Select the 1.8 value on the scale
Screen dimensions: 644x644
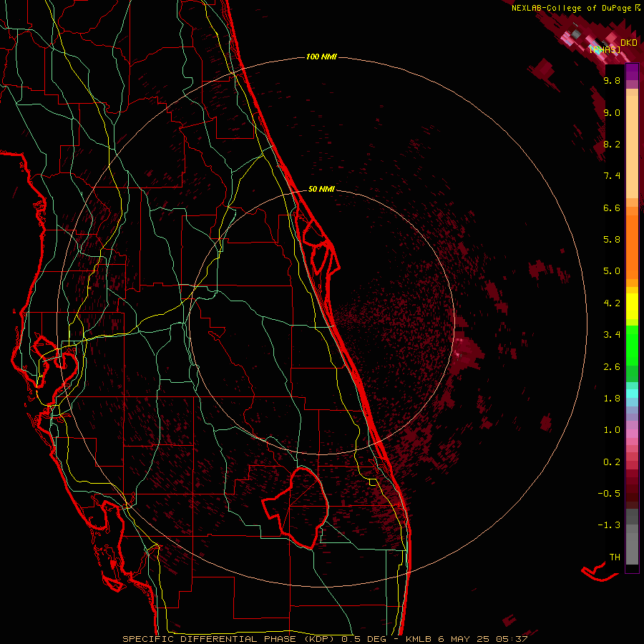tap(612, 399)
